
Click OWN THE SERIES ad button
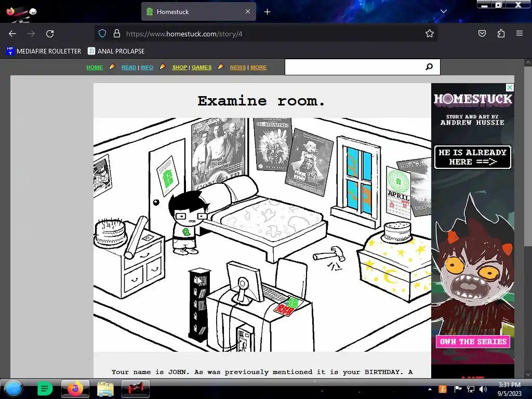tap(473, 341)
